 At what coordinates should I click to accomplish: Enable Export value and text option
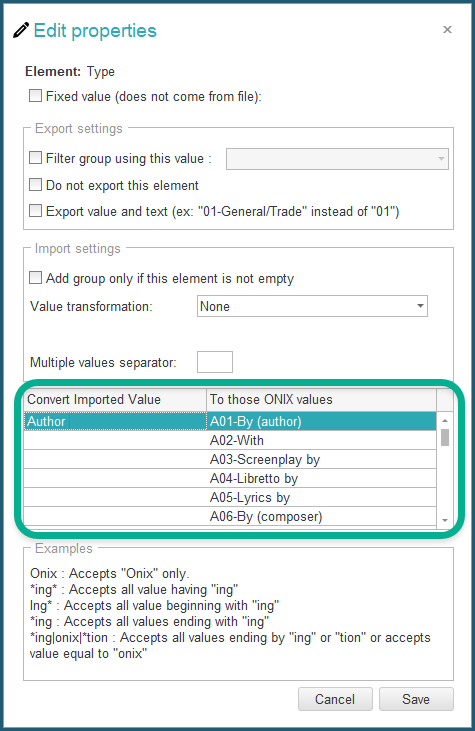coord(35,211)
